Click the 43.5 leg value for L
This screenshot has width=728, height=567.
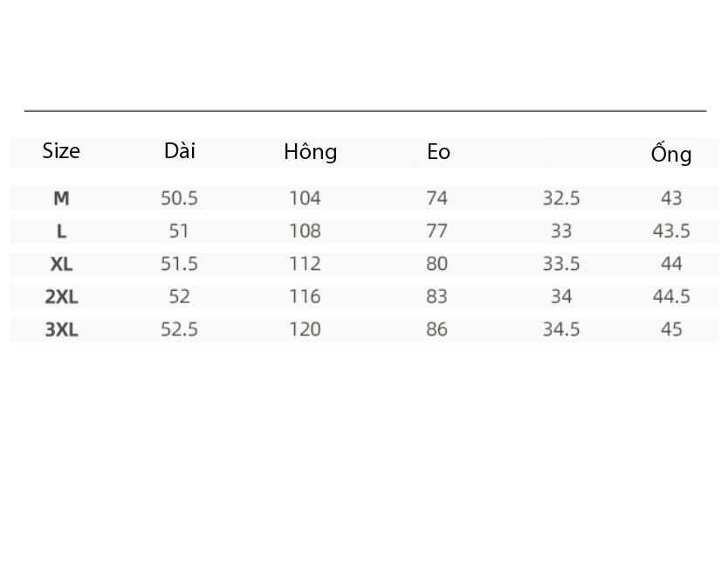click(x=671, y=231)
